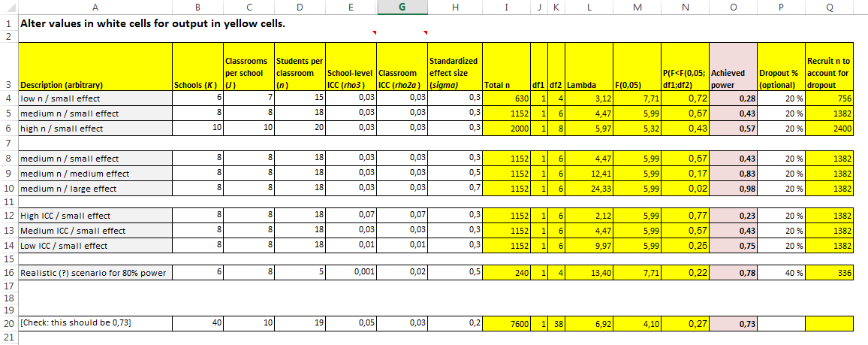Viewport: 868px width, 345px height.
Task: Edit School-level ICC cell showing 0,001
Action: (x=351, y=272)
